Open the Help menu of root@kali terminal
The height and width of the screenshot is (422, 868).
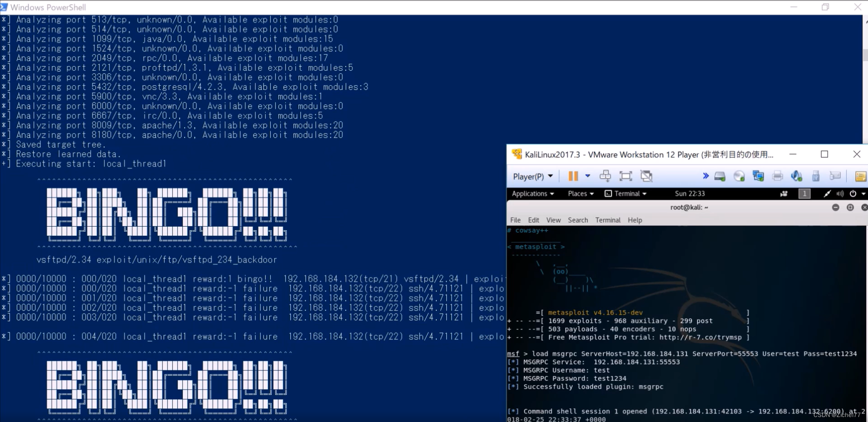pos(635,220)
